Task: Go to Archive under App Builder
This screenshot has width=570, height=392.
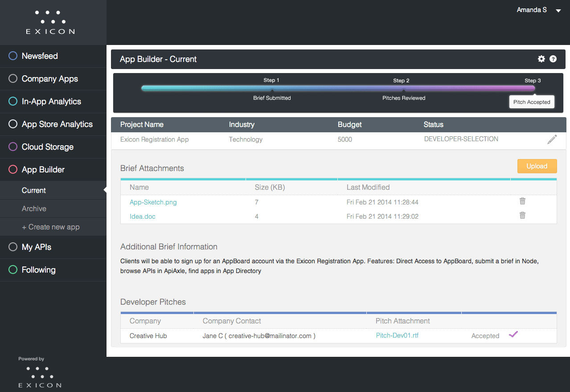Action: (34, 208)
